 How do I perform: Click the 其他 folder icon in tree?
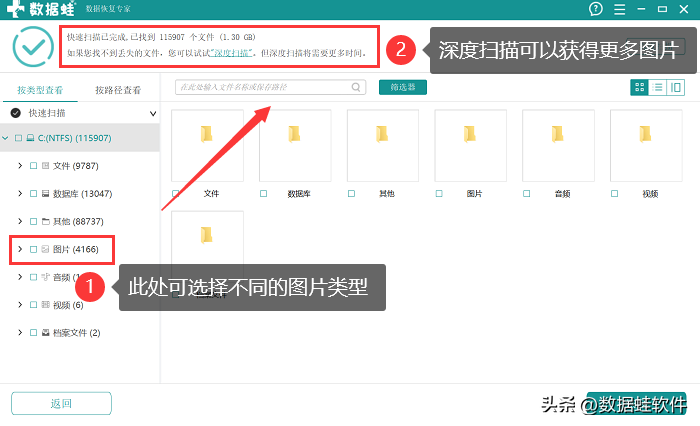click(45, 221)
